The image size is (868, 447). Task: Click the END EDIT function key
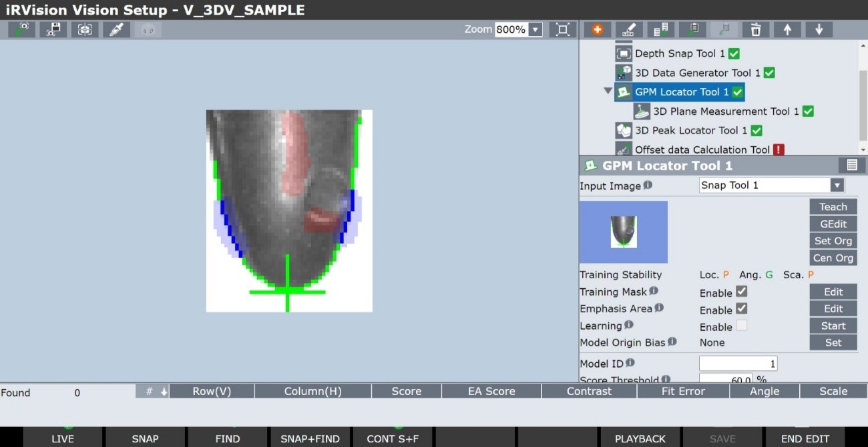coord(805,438)
